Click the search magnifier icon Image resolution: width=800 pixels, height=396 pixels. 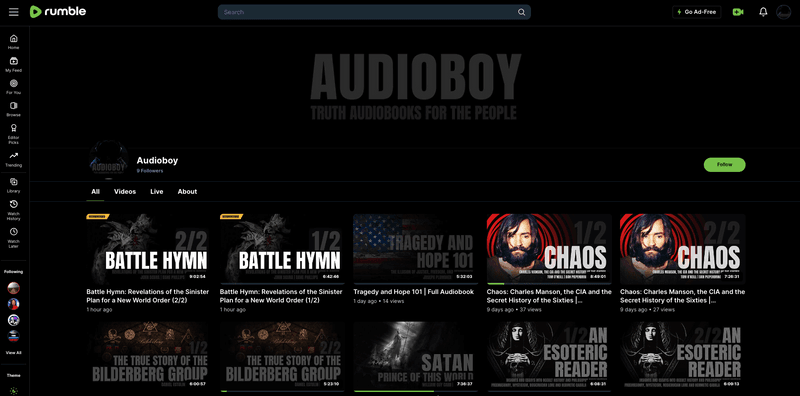[x=521, y=12]
